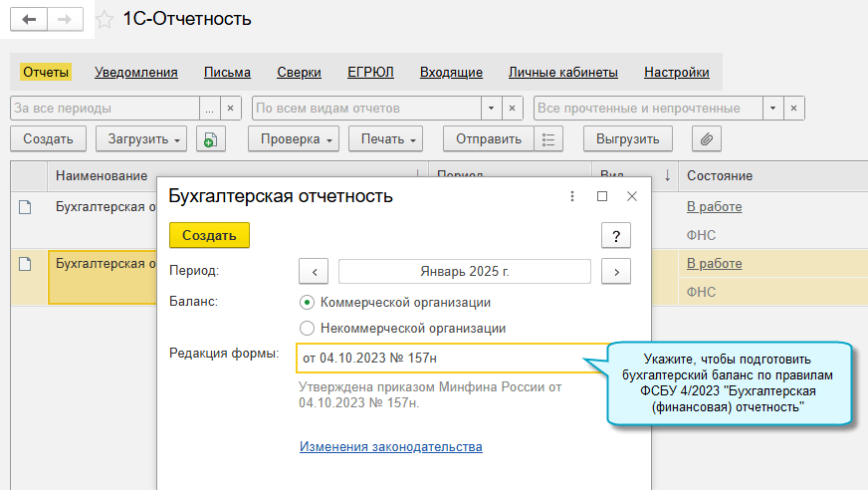Screen dimensions: 868x490
Task: Select the first "Бухгалтерская о…" row name
Action: pyautogui.click(x=106, y=207)
